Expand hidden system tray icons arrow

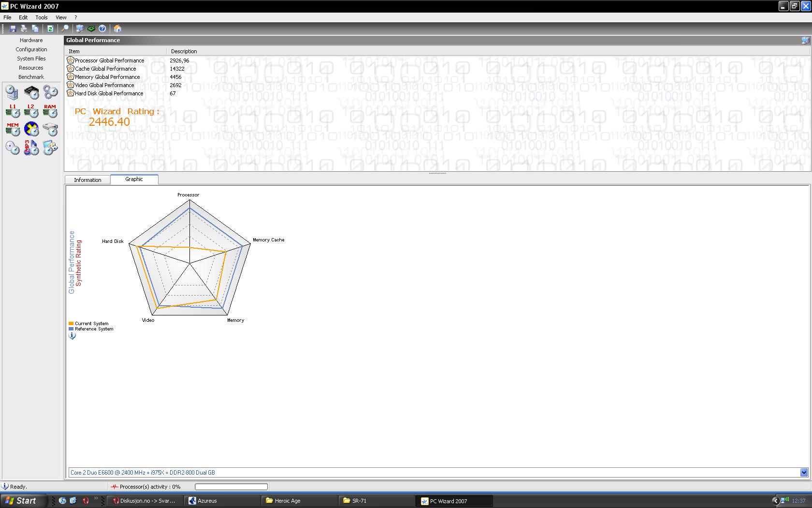(x=775, y=501)
